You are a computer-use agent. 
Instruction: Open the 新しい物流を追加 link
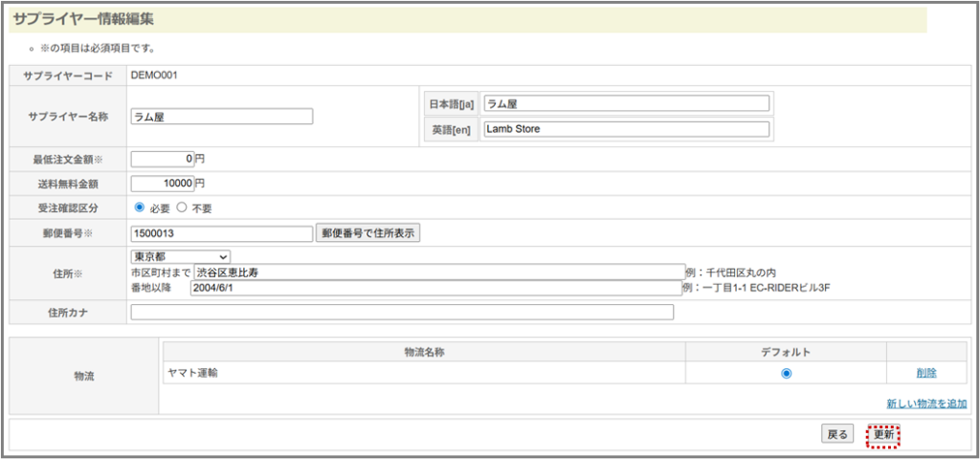click(x=925, y=404)
